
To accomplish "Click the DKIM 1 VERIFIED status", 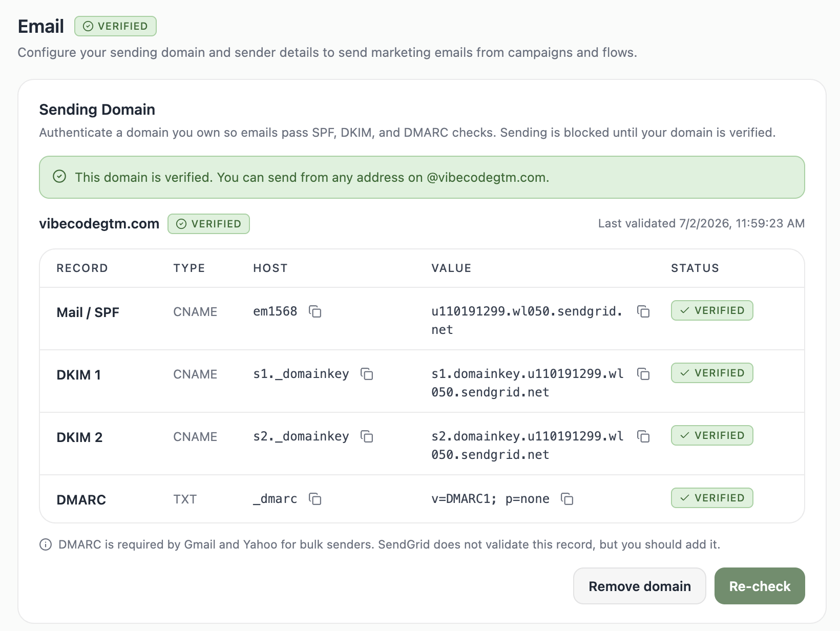I will 712,373.
